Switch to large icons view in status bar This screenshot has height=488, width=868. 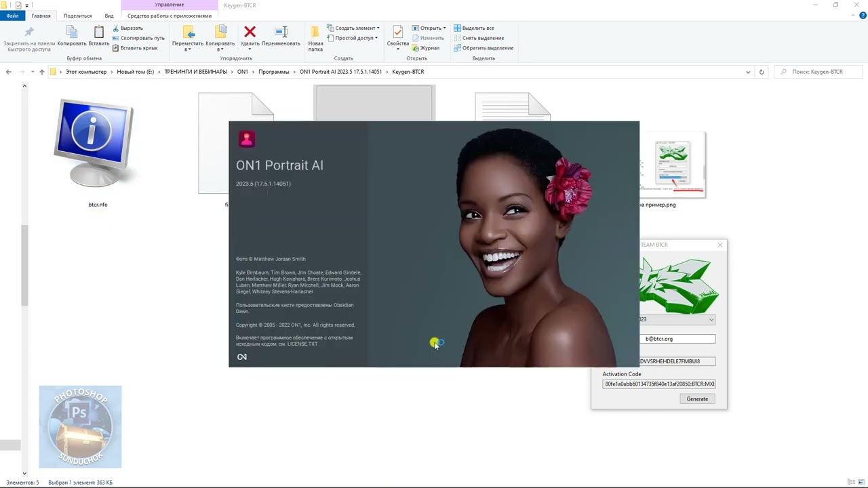tap(860, 483)
